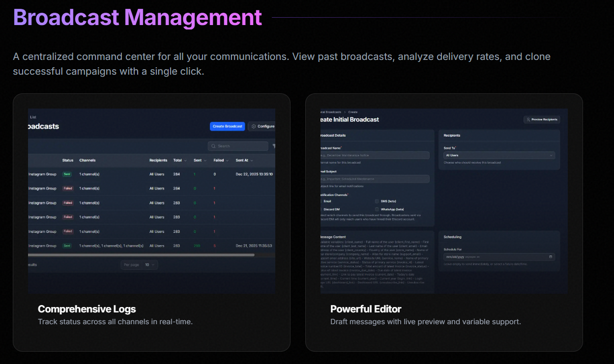Click the Preview Recipients button
The height and width of the screenshot is (364, 614).
coord(542,119)
